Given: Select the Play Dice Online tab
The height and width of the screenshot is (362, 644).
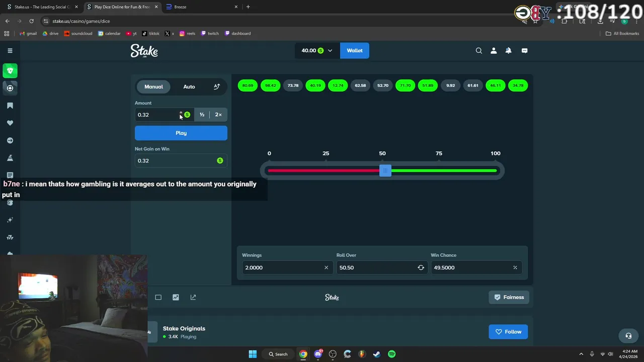Looking at the screenshot, I should click(122, 7).
